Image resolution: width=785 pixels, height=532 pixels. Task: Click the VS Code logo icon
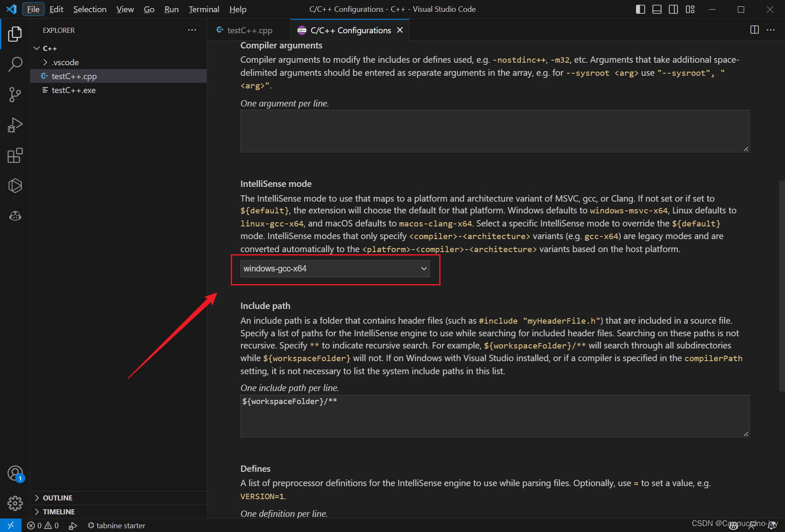pyautogui.click(x=11, y=9)
